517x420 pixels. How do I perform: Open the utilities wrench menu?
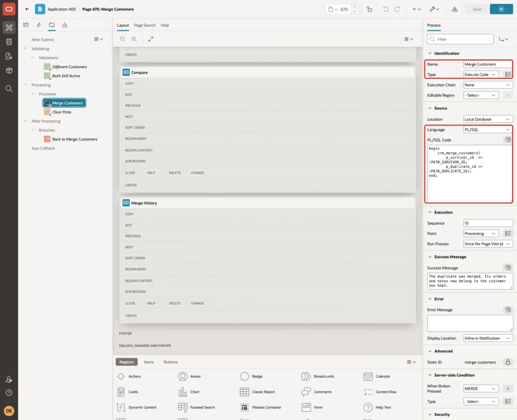(x=434, y=9)
